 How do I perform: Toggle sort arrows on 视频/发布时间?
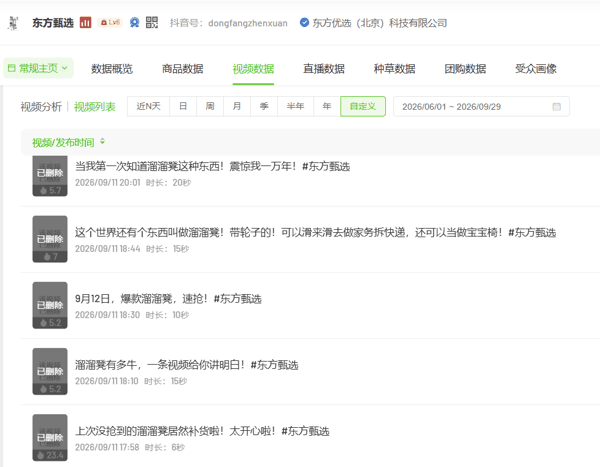(102, 142)
